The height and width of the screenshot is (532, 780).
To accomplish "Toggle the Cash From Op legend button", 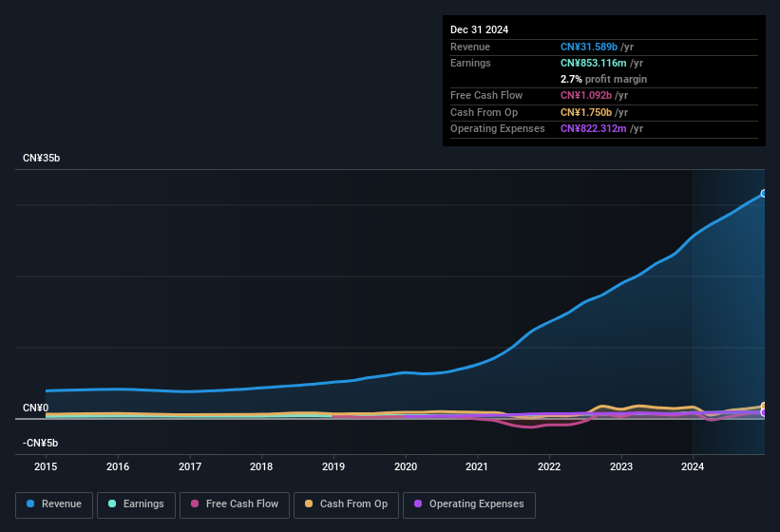I will [x=346, y=504].
